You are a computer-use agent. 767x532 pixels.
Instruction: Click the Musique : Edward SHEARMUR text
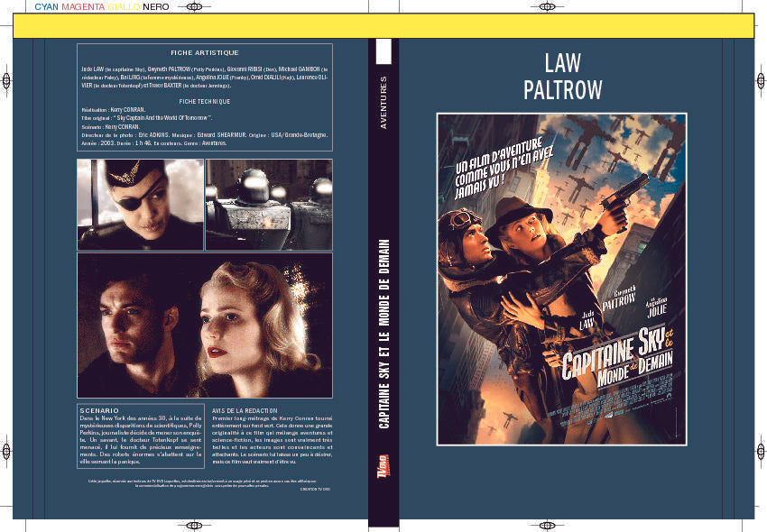(x=208, y=135)
